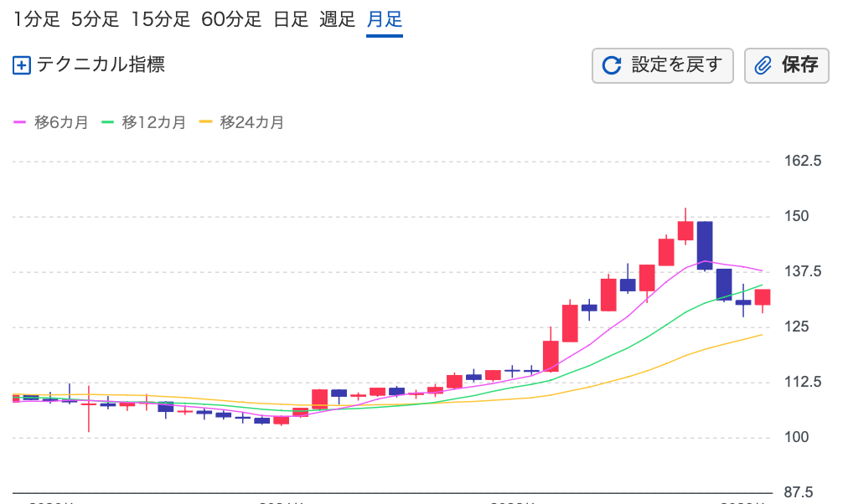The width and height of the screenshot is (843, 504).
Task: Select the 日足 daily chart tab
Action: pos(292,19)
